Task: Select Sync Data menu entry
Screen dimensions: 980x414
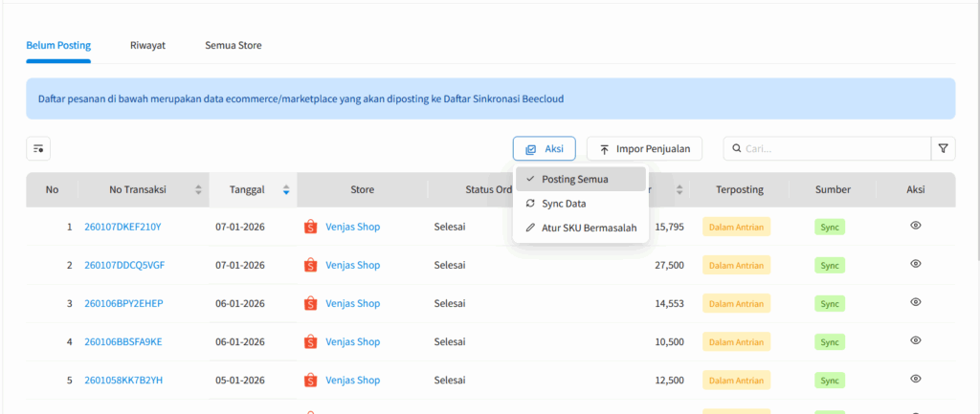Action: pos(581,204)
